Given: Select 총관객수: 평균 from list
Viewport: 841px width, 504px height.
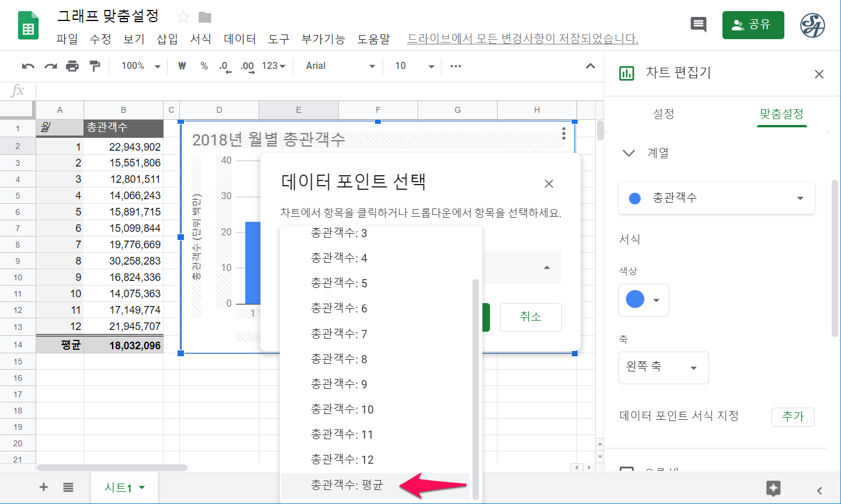Looking at the screenshot, I should pos(346,485).
